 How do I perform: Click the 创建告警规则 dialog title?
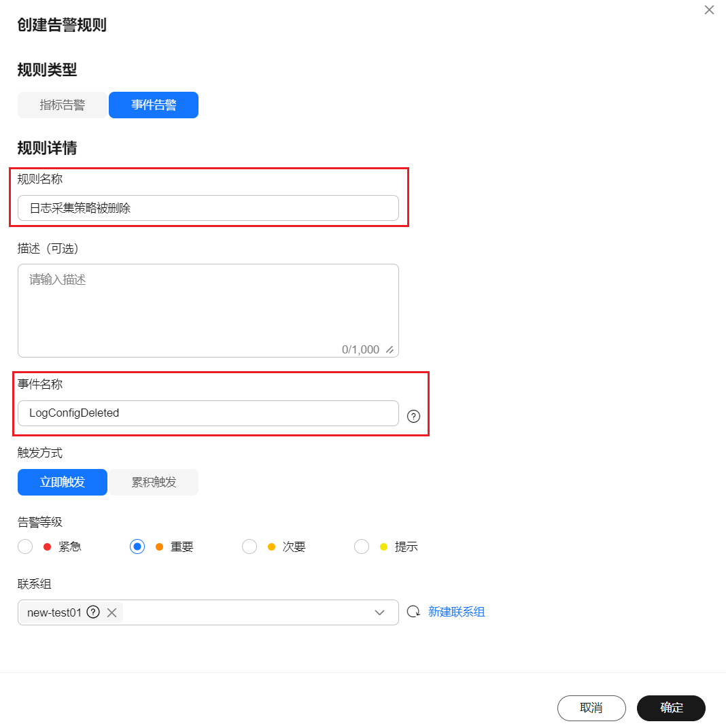pos(62,24)
